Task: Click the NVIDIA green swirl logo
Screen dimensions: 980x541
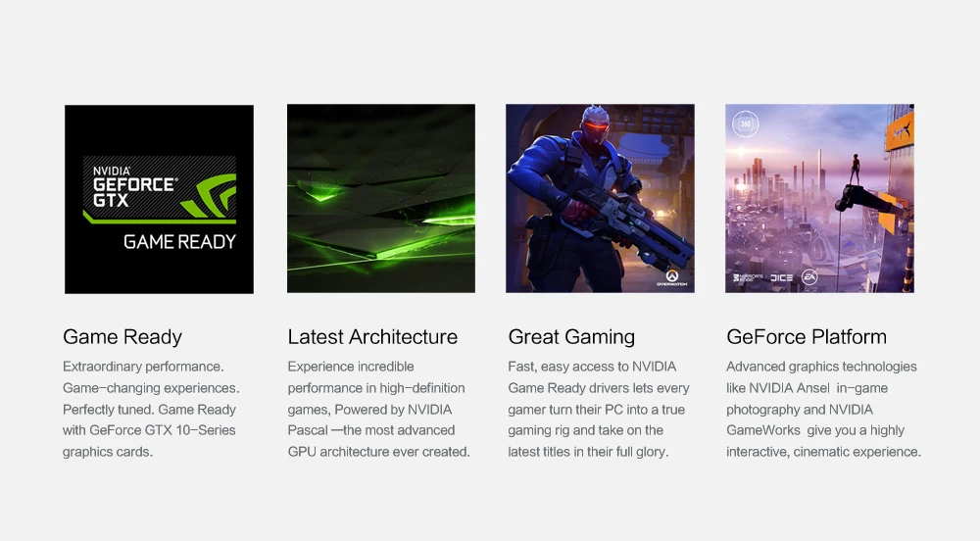Action: point(210,196)
